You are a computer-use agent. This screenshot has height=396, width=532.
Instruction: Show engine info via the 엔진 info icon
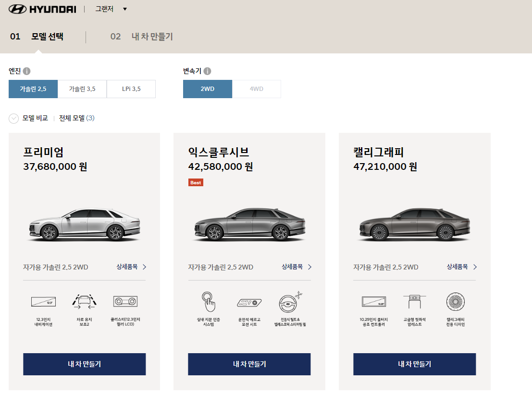(x=27, y=71)
